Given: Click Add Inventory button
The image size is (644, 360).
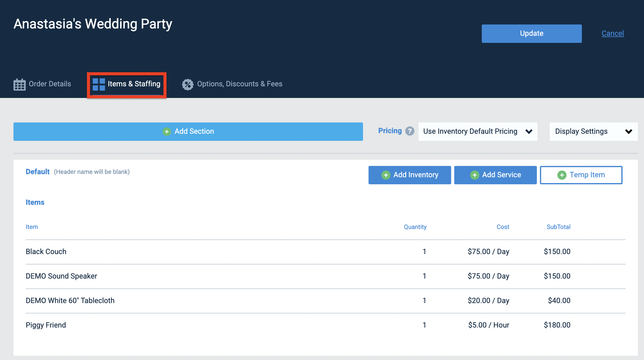Looking at the screenshot, I should (x=410, y=175).
